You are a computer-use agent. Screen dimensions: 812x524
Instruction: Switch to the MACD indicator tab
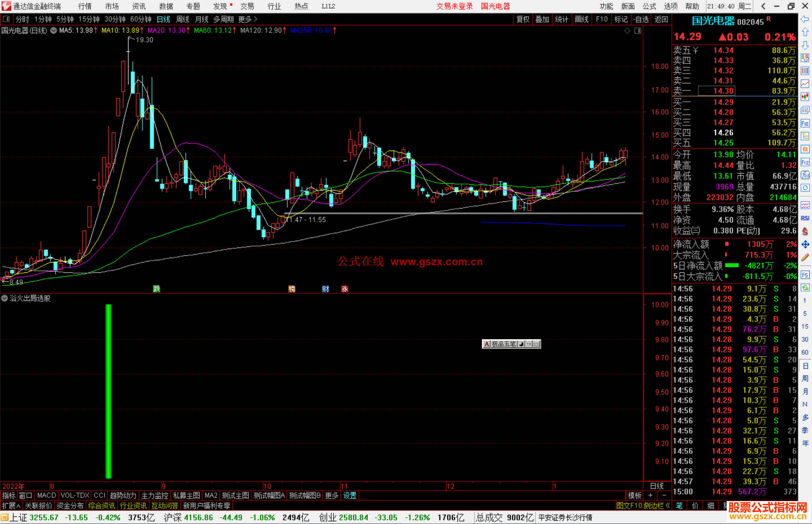pos(46,495)
